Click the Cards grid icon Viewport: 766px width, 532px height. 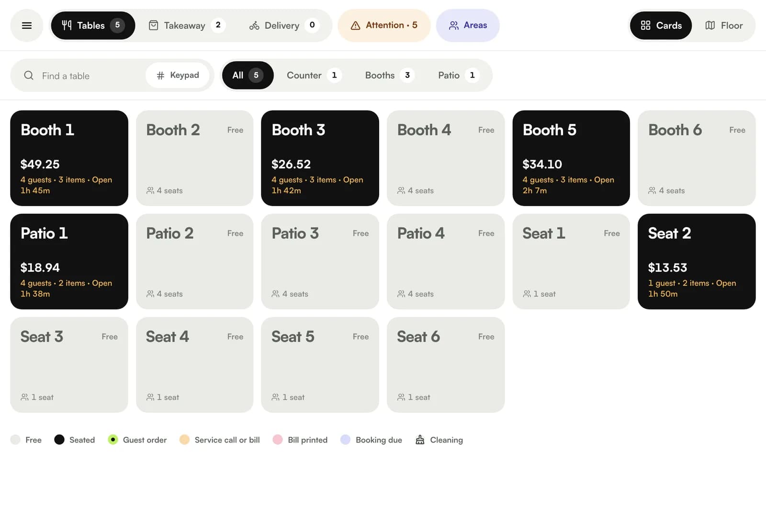(x=645, y=25)
